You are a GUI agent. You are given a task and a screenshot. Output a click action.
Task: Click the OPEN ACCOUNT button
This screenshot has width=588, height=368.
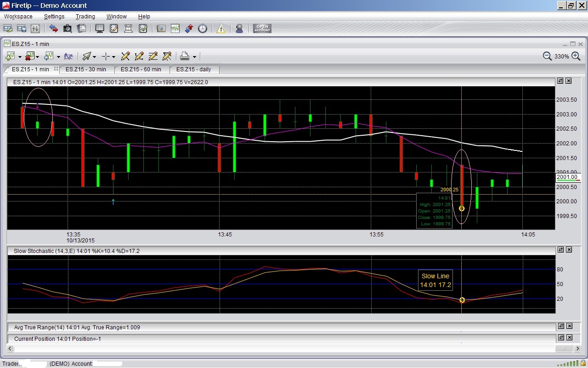tap(262, 29)
